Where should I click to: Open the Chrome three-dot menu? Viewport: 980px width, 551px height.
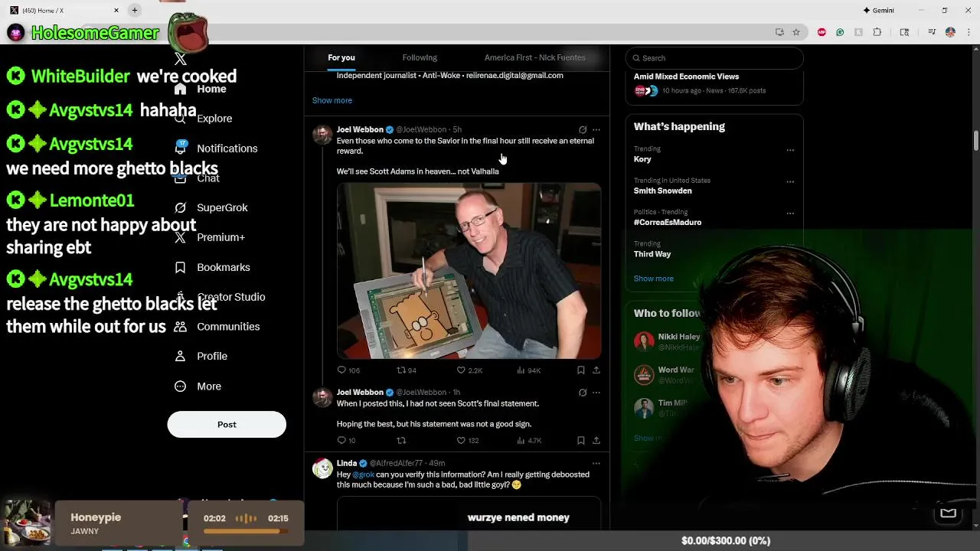tap(969, 32)
